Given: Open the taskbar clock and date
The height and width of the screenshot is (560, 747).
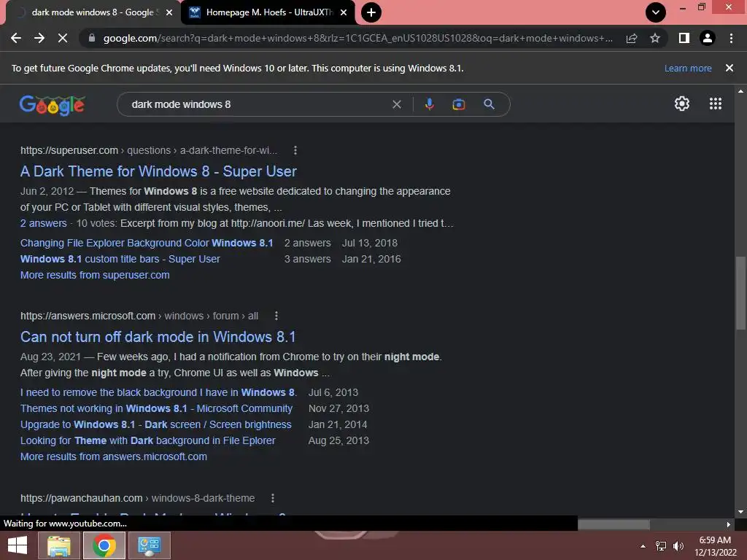Looking at the screenshot, I should 715,546.
